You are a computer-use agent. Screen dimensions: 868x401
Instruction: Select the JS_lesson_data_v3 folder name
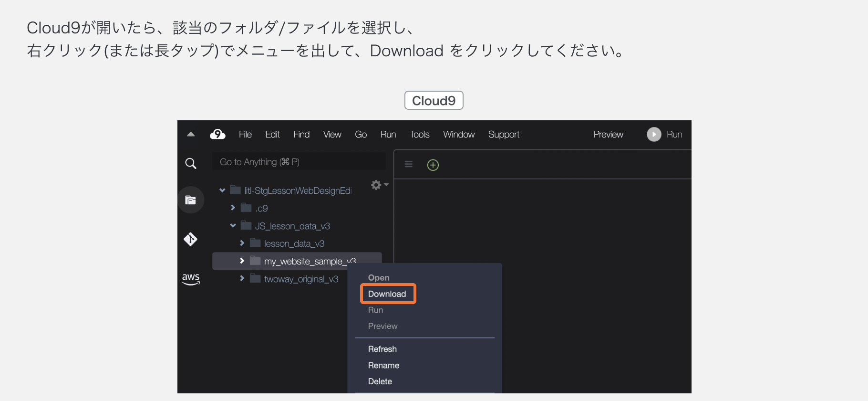point(292,226)
